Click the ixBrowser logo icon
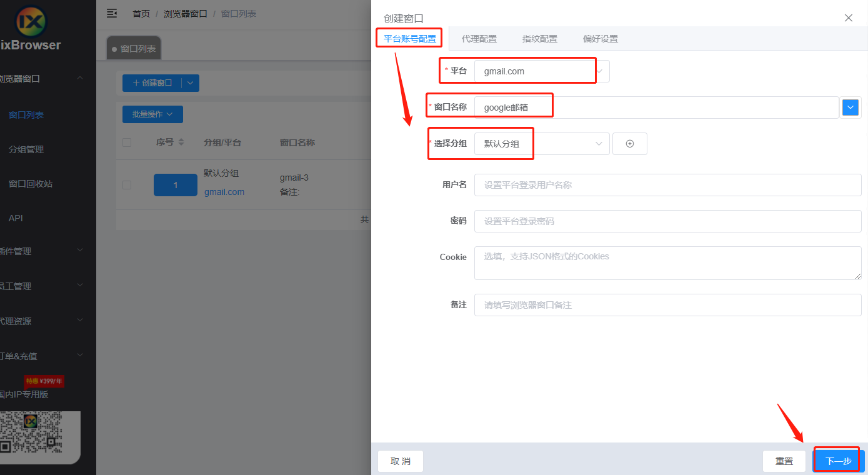Screen dimensions: 868x475 (x=31, y=22)
